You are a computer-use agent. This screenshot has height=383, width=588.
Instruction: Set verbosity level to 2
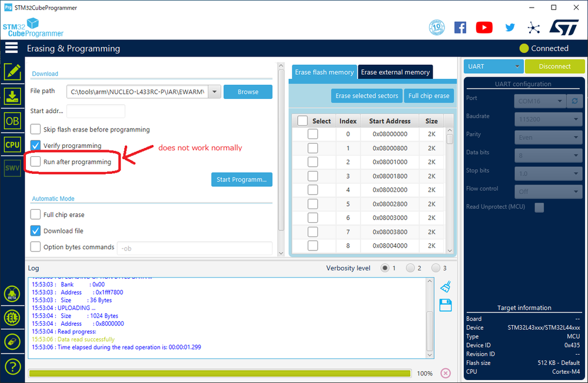410,268
